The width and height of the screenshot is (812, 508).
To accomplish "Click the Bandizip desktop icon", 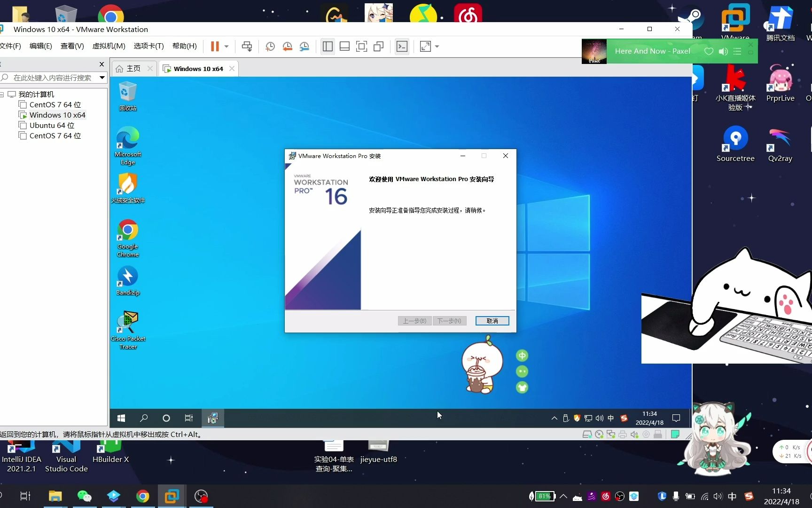I will click(x=128, y=280).
